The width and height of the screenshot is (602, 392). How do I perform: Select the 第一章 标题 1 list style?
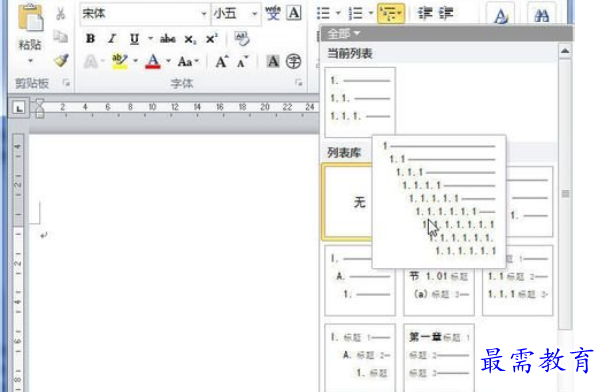[439, 358]
